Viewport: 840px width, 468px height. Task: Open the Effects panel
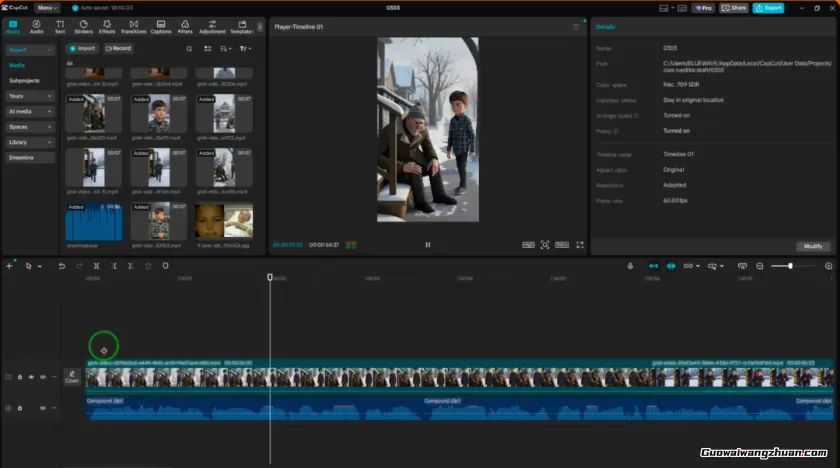click(x=107, y=26)
